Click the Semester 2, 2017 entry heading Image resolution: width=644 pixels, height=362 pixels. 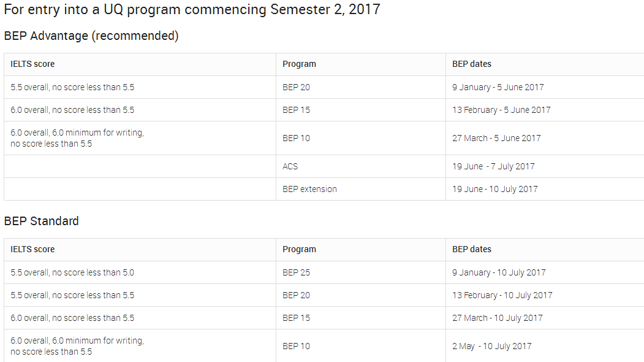point(192,9)
